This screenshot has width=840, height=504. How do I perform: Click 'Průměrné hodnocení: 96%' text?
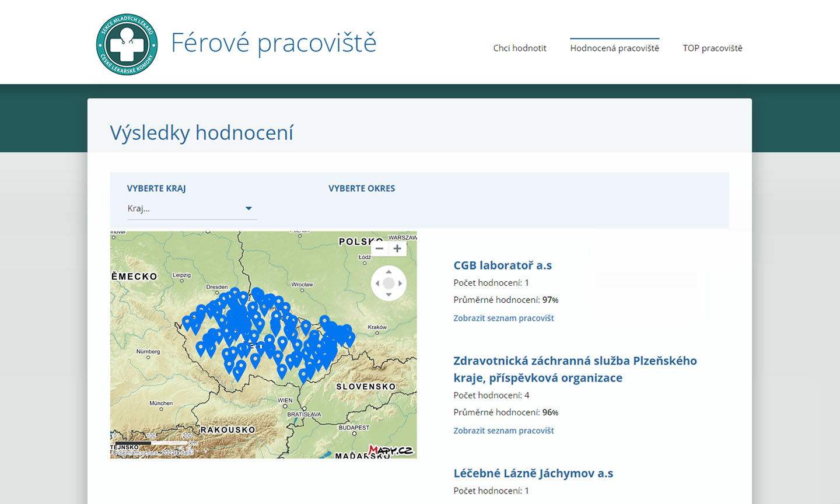coord(506,412)
